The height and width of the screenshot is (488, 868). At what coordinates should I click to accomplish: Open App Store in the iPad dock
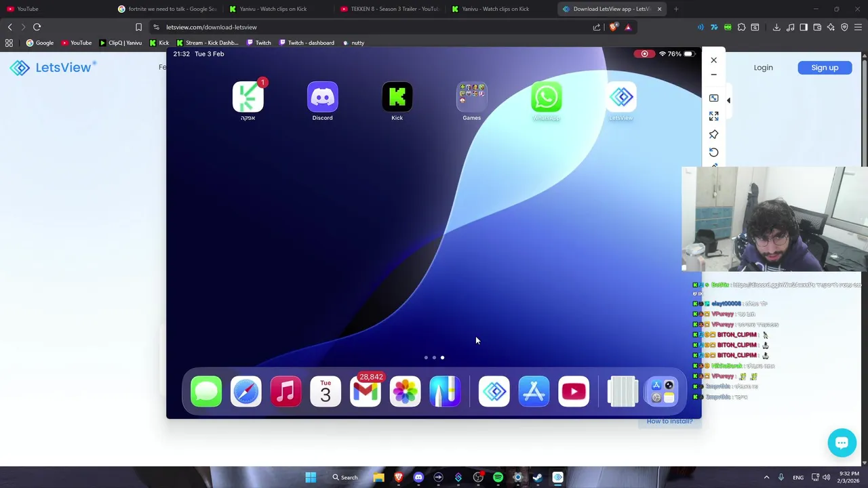coord(534,392)
